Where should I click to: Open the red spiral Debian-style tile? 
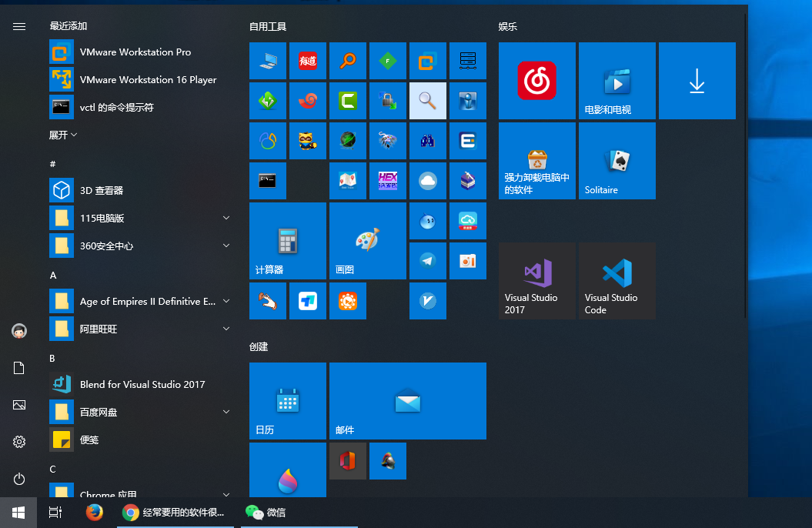[308, 100]
